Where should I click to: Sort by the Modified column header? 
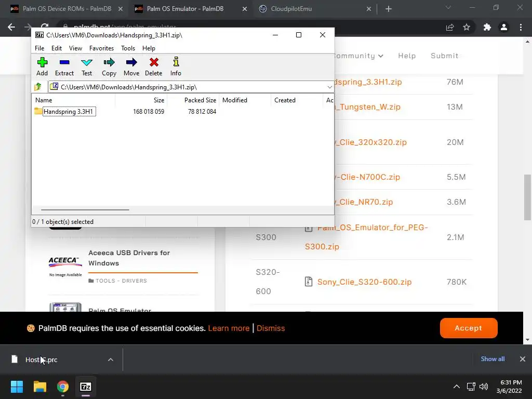[245, 100]
